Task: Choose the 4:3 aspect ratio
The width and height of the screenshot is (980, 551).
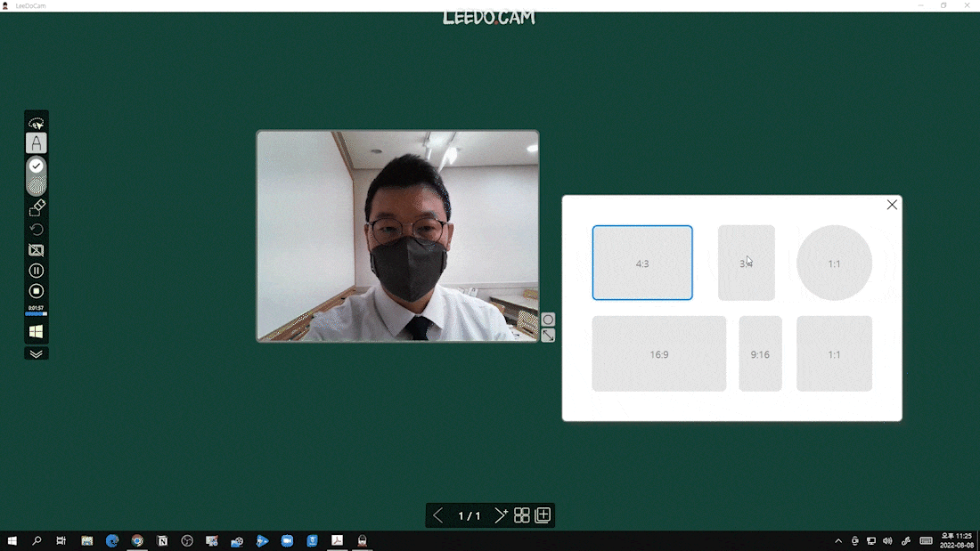Action: coord(642,263)
